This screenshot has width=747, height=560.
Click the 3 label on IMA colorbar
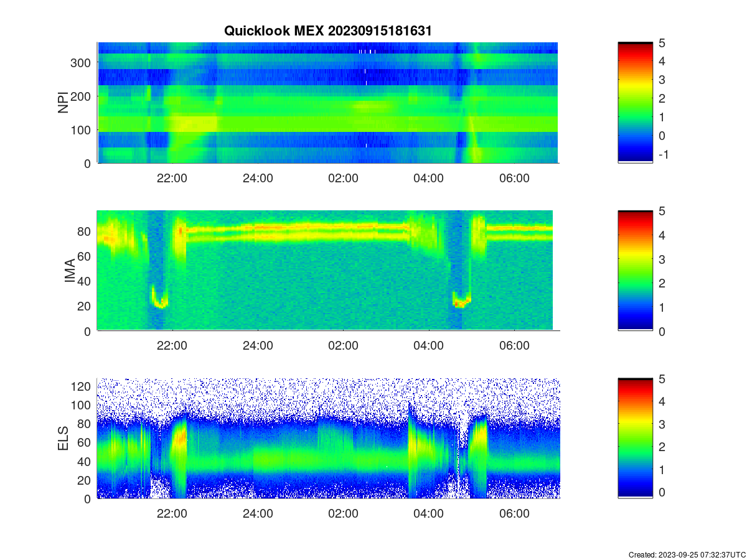(x=662, y=258)
